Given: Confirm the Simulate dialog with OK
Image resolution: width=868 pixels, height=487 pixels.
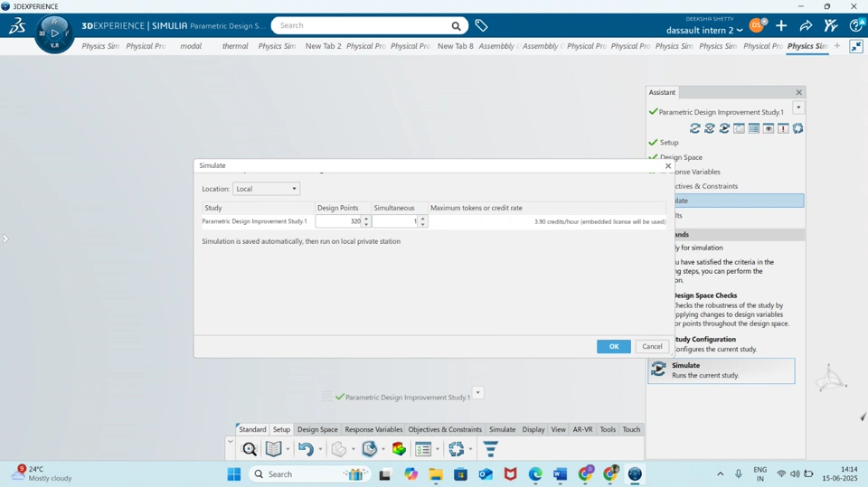Looking at the screenshot, I should (x=614, y=346).
